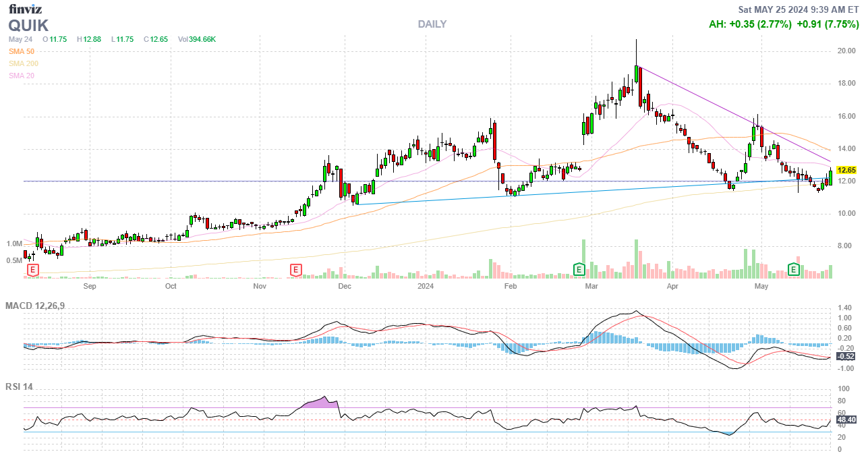Open the red earnings marker in mid-November
Screen dimensions: 868x460
pyautogui.click(x=295, y=270)
